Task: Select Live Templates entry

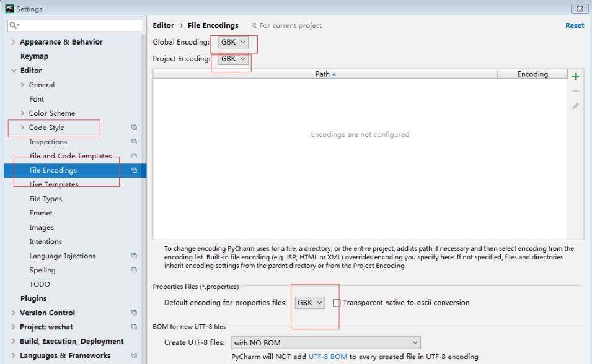Action: point(54,184)
